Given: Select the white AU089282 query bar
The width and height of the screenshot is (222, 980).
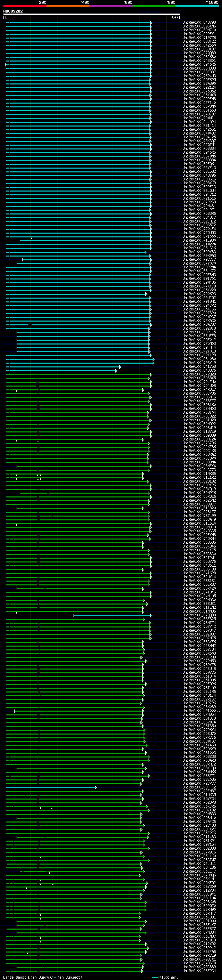Looking at the screenshot, I should [92, 14].
